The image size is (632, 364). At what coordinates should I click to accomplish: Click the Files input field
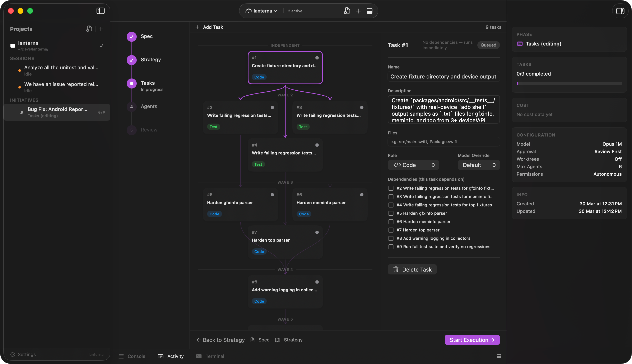coord(444,142)
